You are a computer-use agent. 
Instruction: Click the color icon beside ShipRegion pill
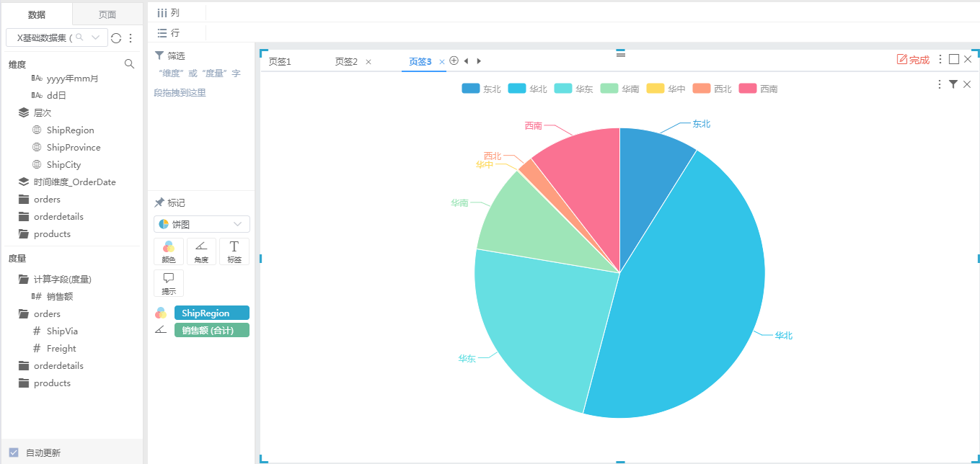pyautogui.click(x=161, y=313)
